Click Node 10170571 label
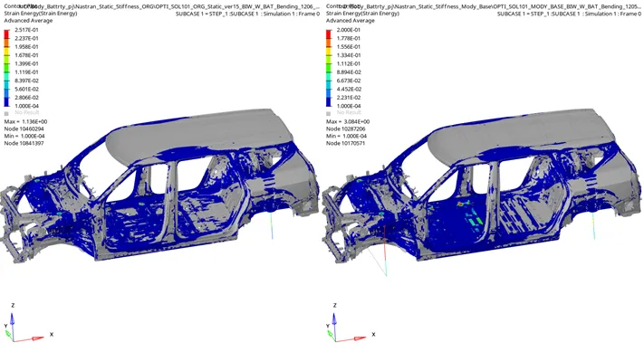 point(345,143)
